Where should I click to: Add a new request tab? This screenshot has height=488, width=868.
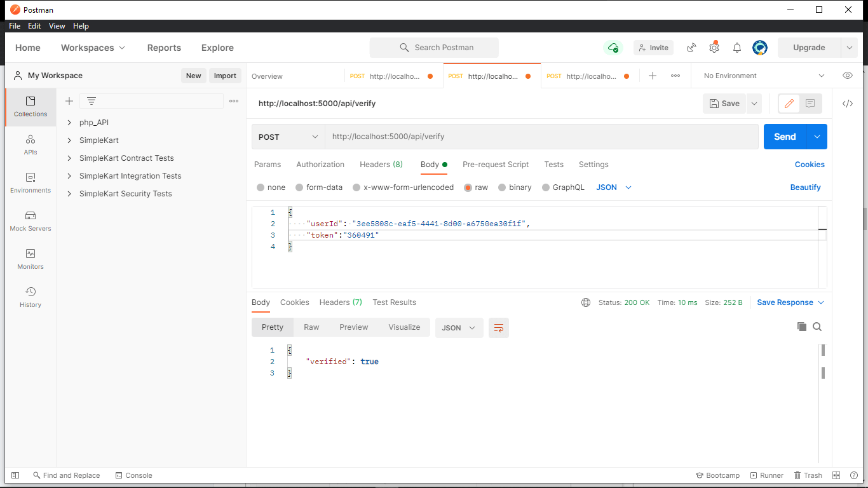coord(653,76)
